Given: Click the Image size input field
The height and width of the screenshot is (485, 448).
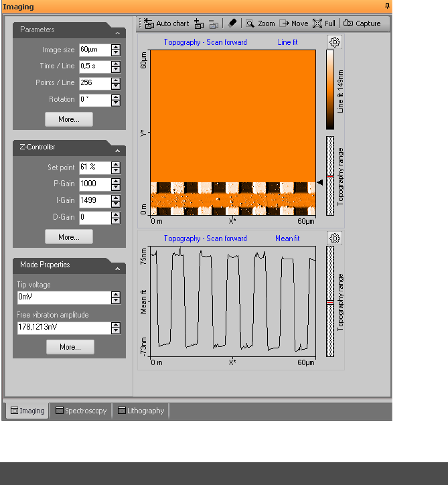Looking at the screenshot, I should (x=95, y=50).
